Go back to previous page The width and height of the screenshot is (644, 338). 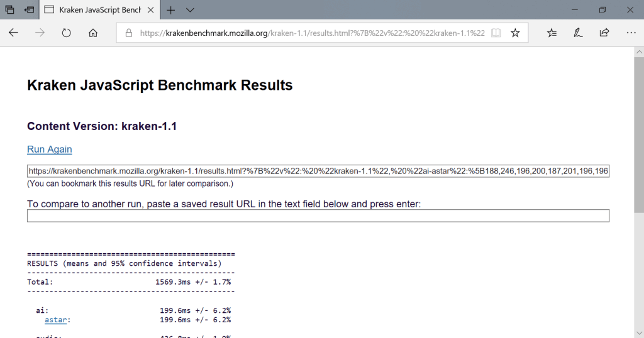click(13, 33)
